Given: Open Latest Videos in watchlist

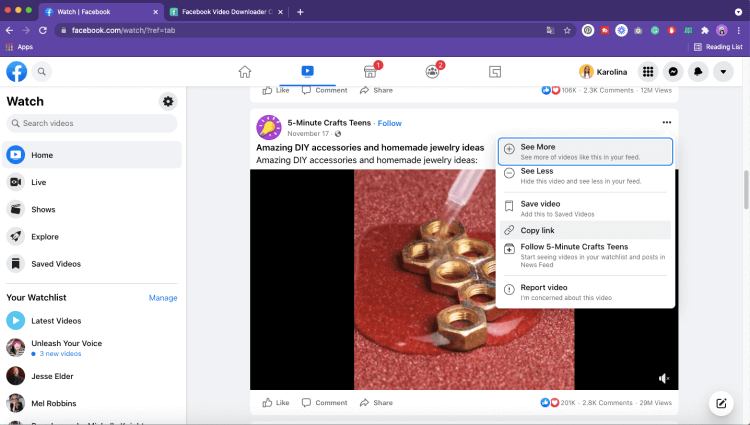Looking at the screenshot, I should 92,321.
